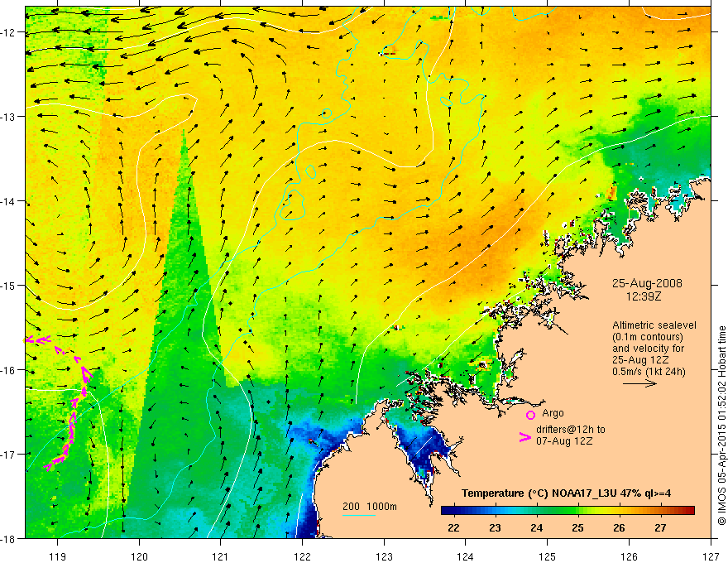
Task: Click the vertical IMOS copyright timestamp text
Action: click(721, 426)
